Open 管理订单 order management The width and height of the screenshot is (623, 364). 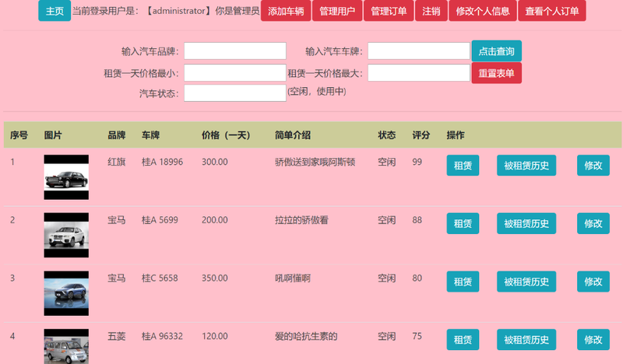click(389, 11)
